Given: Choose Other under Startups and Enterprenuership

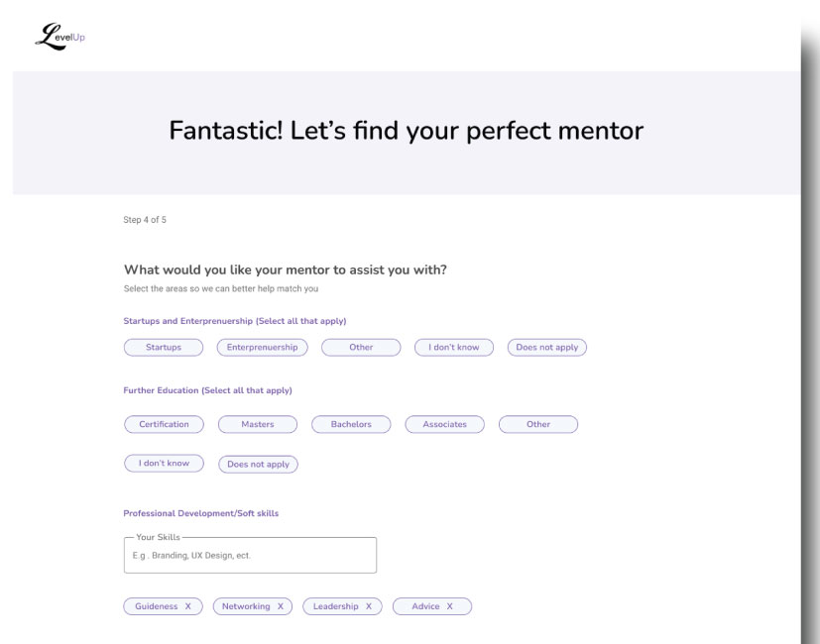Looking at the screenshot, I should (361, 348).
